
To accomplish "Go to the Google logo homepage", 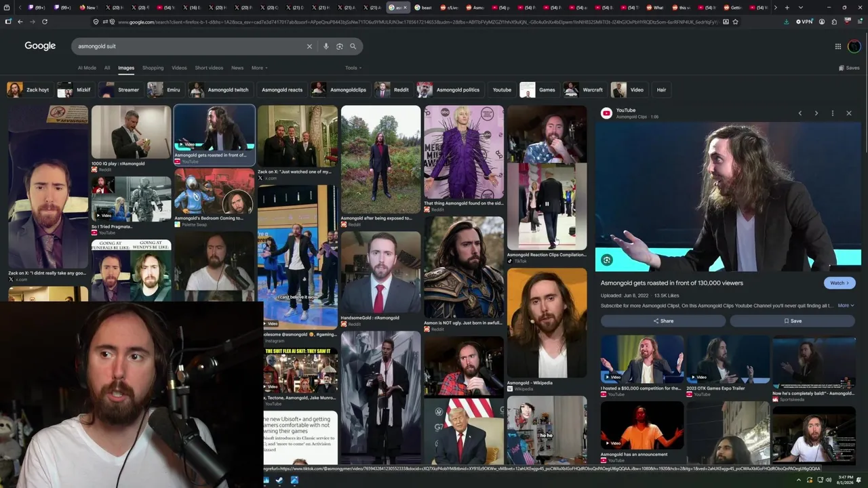I will point(40,45).
